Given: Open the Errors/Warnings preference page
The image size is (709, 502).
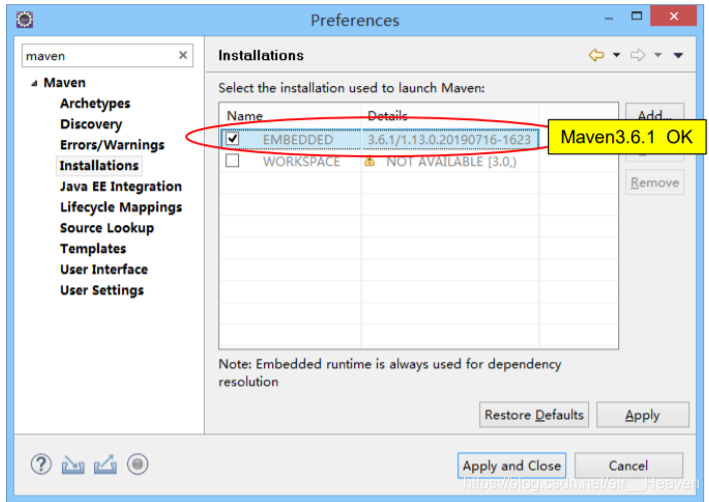Looking at the screenshot, I should pos(112,145).
